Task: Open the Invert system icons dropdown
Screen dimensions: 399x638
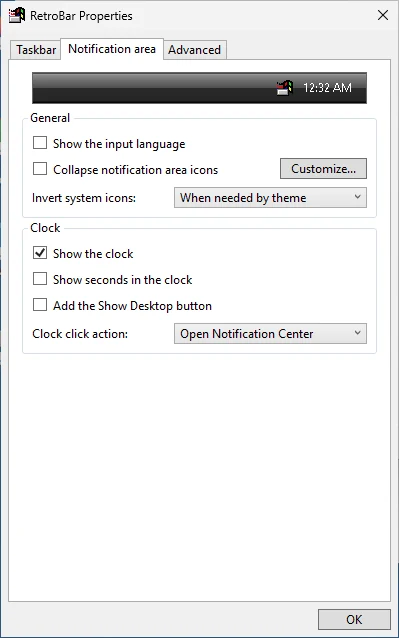Action: 270,197
